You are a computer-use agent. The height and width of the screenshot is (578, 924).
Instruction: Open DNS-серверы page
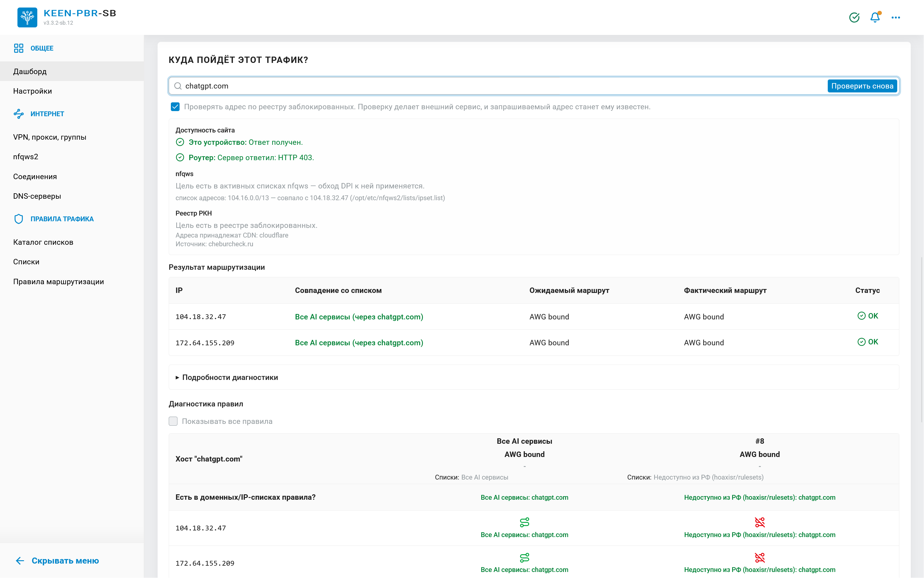(x=72, y=196)
